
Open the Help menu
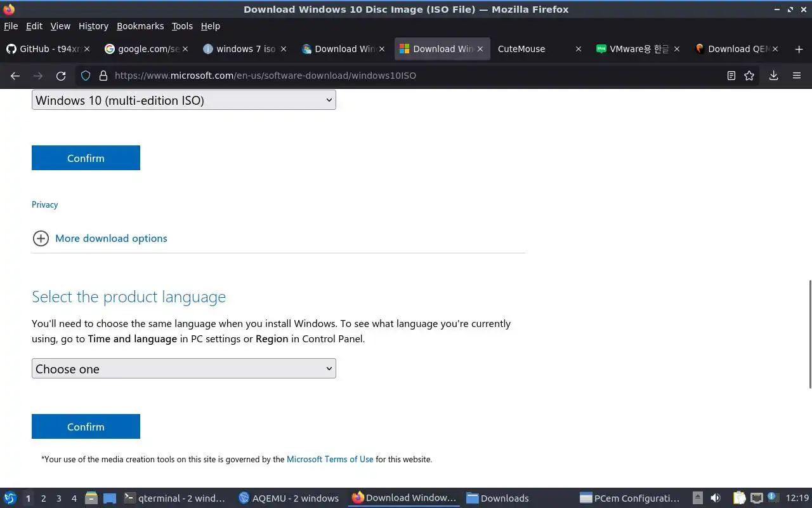210,26
